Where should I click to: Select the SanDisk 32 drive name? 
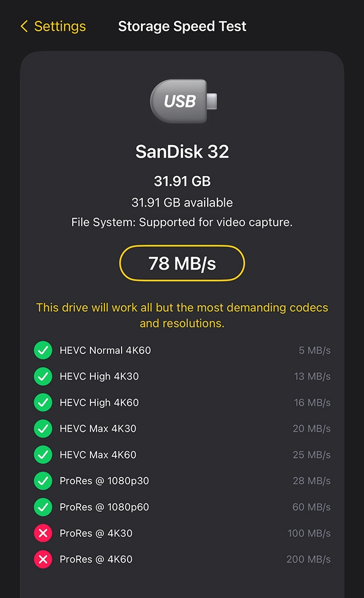182,152
